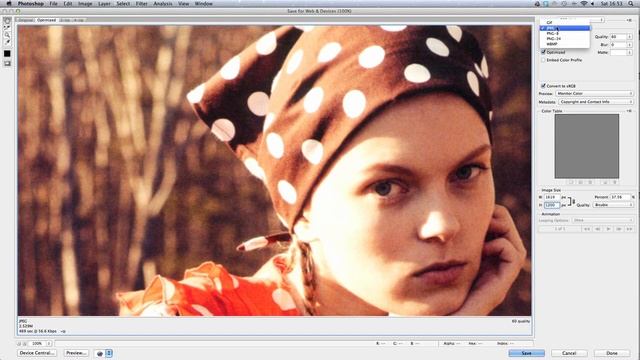Viewport: 640px width, 360px height.
Task: Click the Blur value field
Action: (618, 44)
